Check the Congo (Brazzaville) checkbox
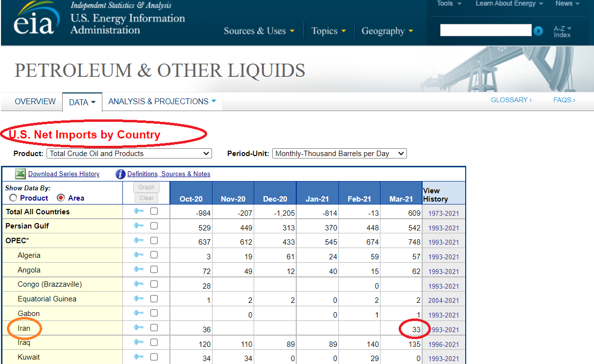The height and width of the screenshot is (364, 594). pyautogui.click(x=154, y=284)
